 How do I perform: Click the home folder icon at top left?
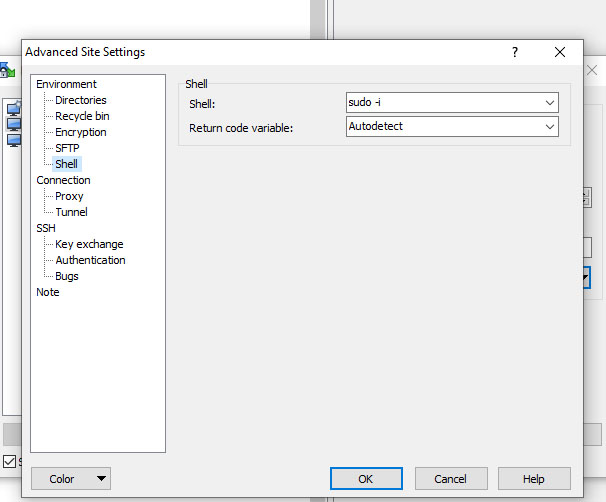click(x=7, y=70)
